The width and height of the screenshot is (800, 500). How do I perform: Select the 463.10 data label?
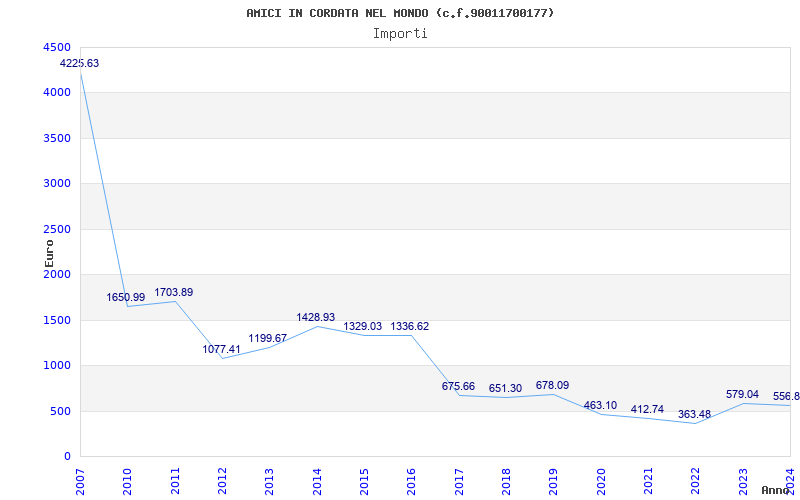601,406
